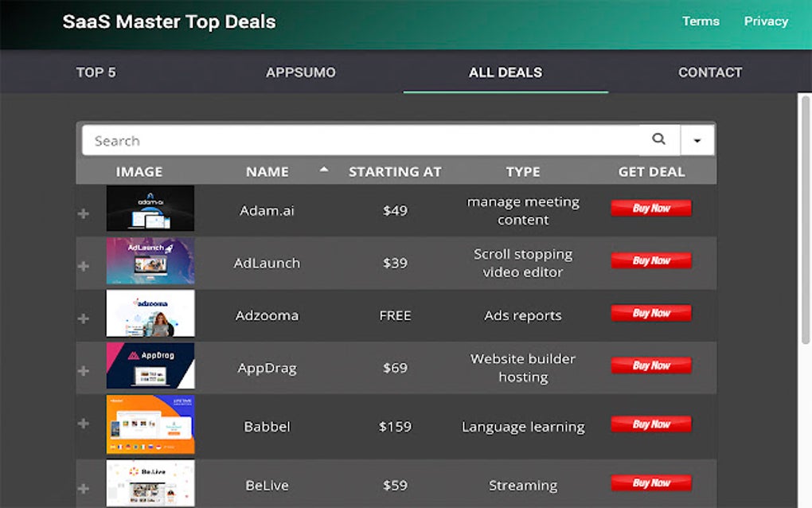Click Buy Now for Babbel
The height and width of the screenshot is (508, 812).
tap(651, 424)
